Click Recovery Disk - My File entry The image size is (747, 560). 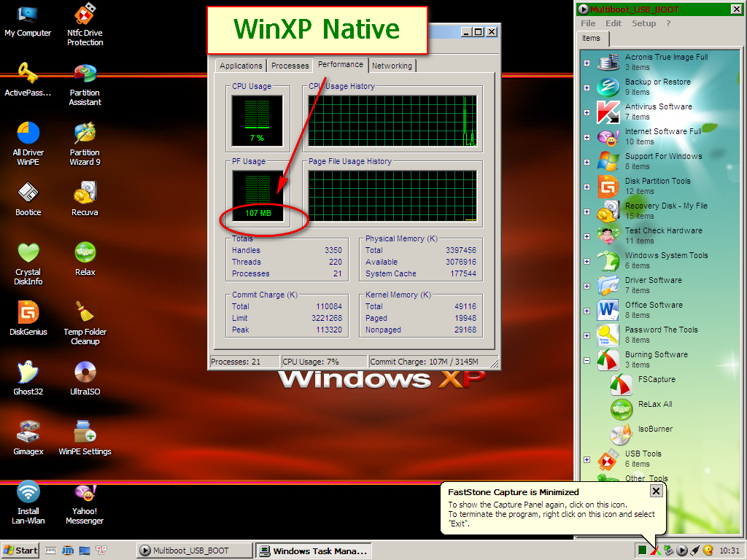coord(666,211)
